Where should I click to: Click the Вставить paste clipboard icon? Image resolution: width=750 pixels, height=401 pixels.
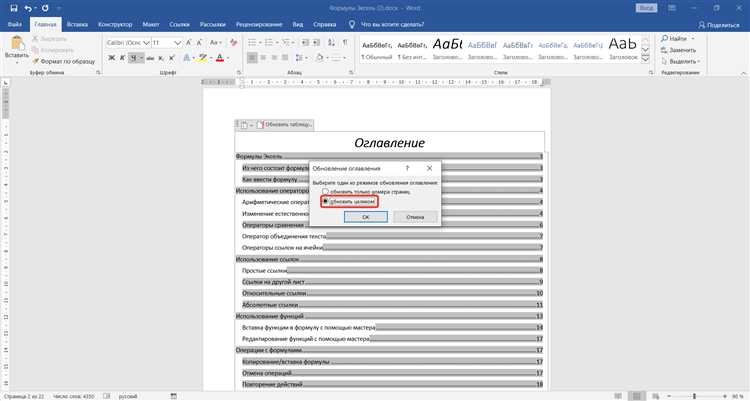click(17, 43)
